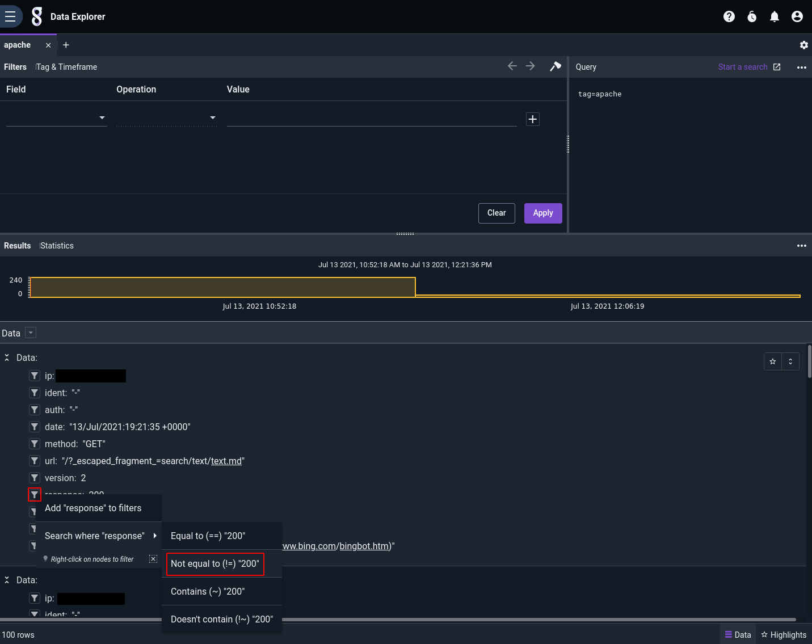Click the external link icon by Start a search
This screenshot has height=644, width=812.
point(777,67)
